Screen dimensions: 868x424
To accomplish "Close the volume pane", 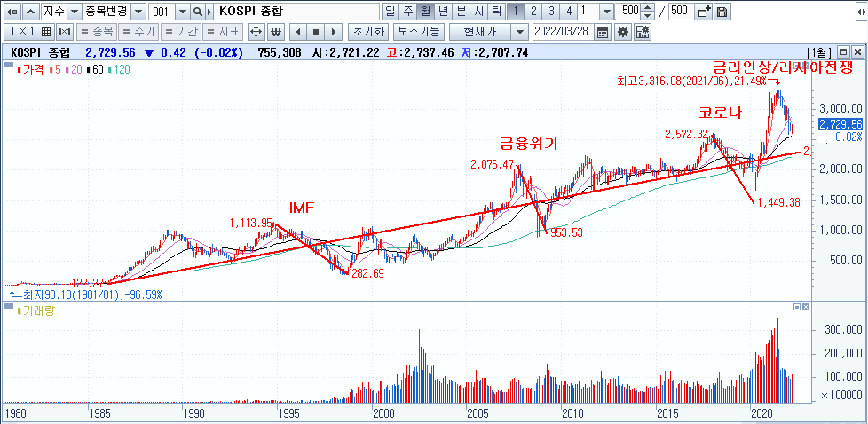I will tap(806, 307).
